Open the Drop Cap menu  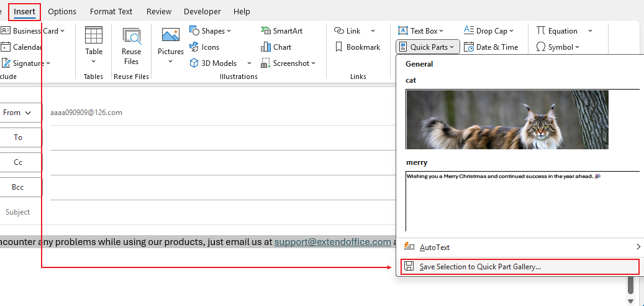489,31
